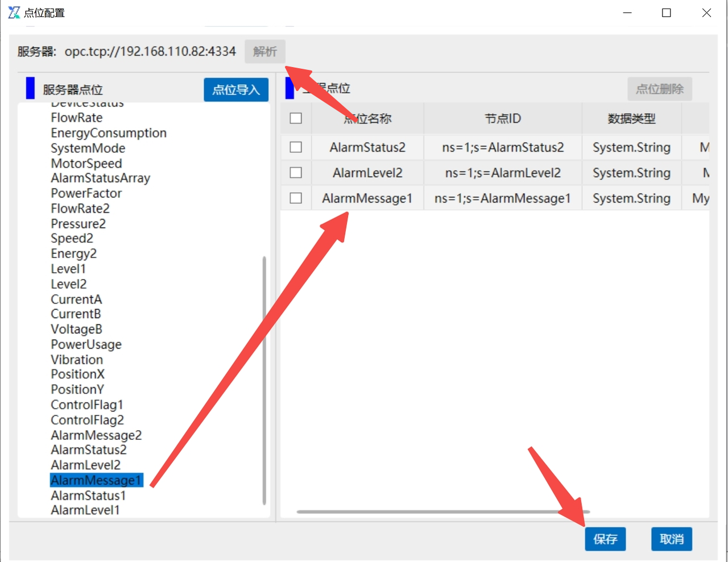
Task: Select Level1 in server point list
Action: click(x=68, y=269)
